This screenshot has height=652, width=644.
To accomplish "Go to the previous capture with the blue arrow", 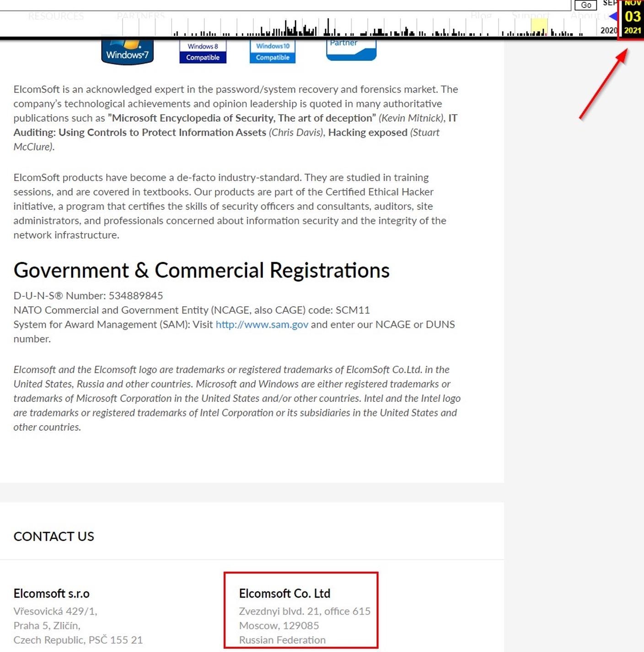I will pyautogui.click(x=613, y=16).
